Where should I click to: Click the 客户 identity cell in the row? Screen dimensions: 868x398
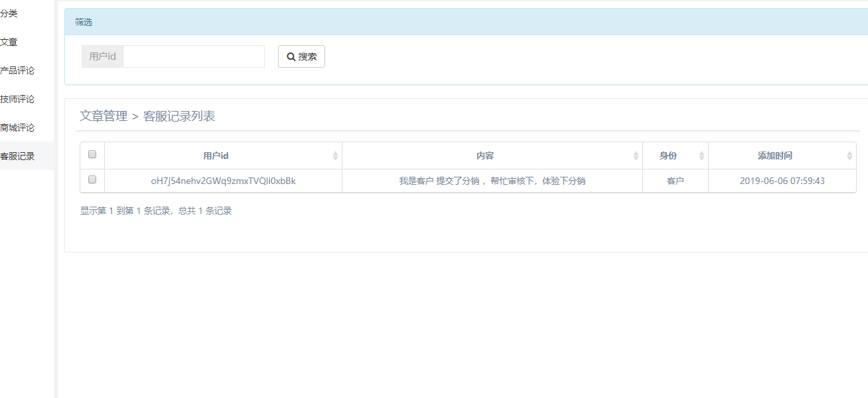[675, 181]
